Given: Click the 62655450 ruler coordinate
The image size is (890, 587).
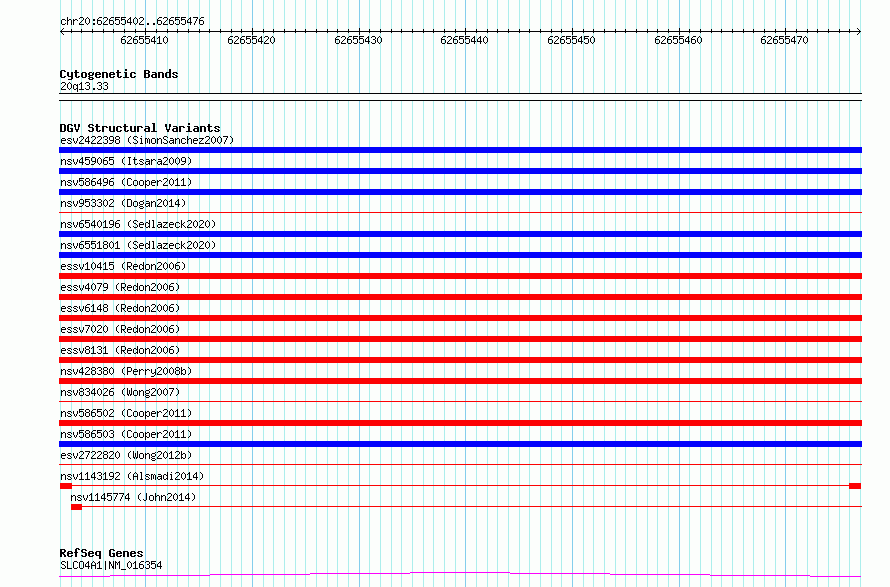Looking at the screenshot, I should point(571,40).
